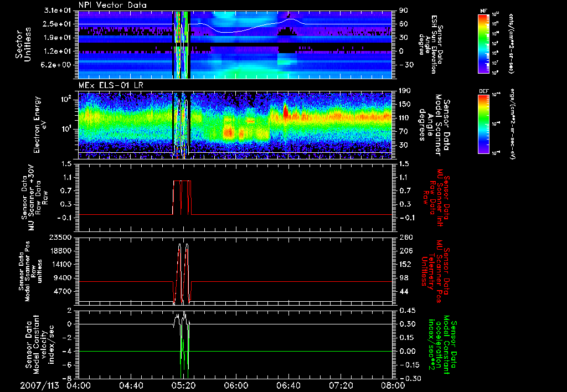Click the 05:20 time axis label

click(183, 385)
